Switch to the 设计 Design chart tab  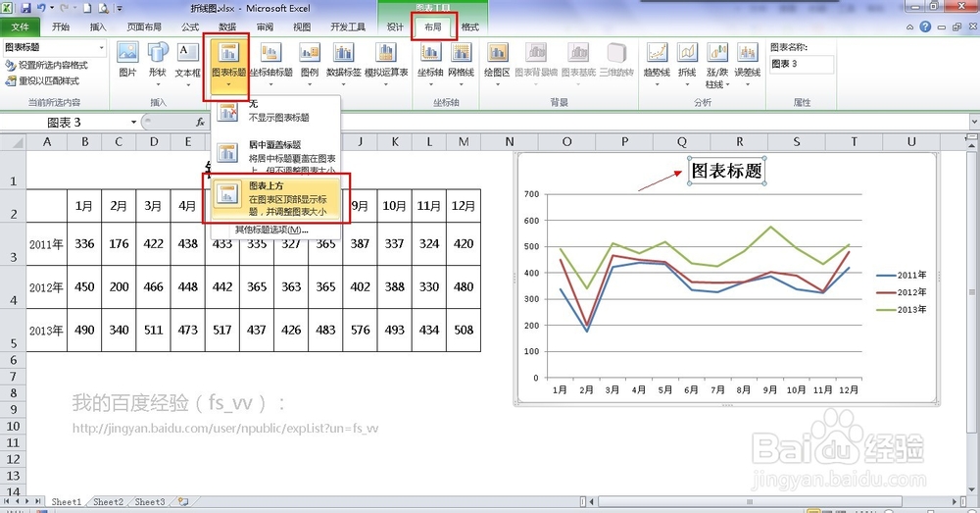click(395, 26)
